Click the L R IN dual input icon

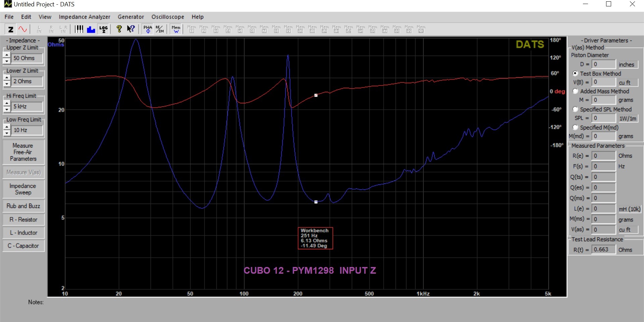(x=63, y=29)
